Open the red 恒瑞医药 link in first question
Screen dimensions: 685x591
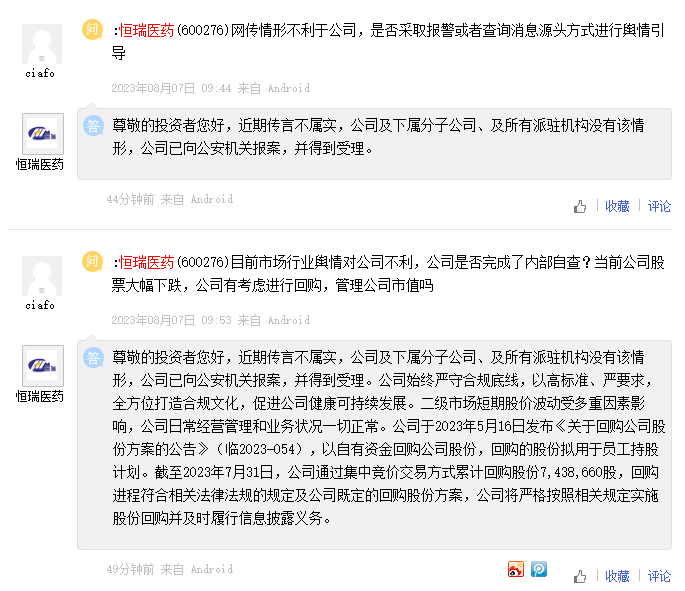click(147, 32)
